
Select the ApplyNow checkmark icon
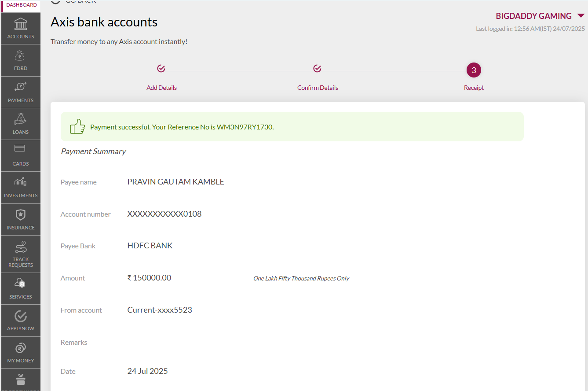pyautogui.click(x=21, y=316)
